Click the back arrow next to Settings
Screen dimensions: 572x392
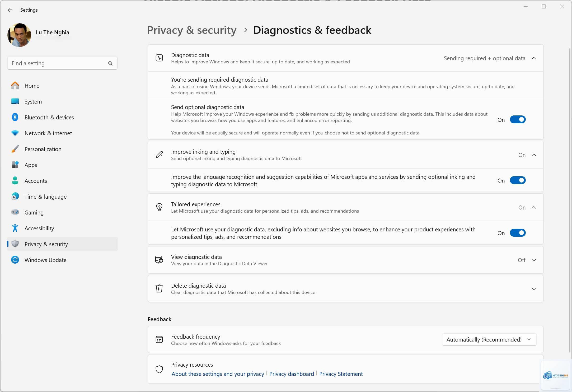click(x=10, y=10)
